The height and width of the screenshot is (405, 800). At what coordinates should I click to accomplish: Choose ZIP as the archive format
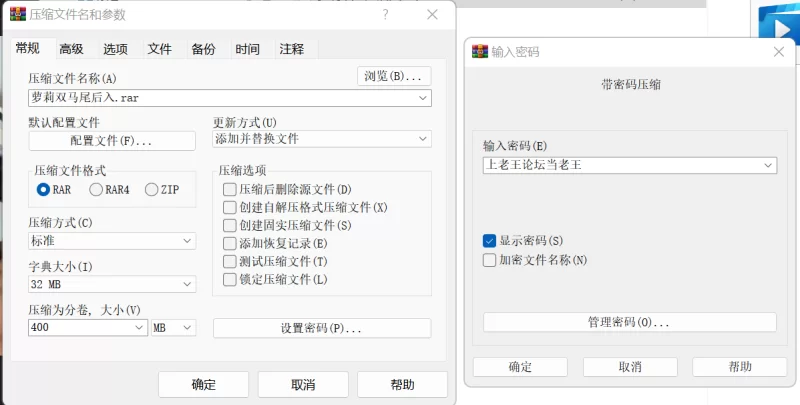[152, 189]
